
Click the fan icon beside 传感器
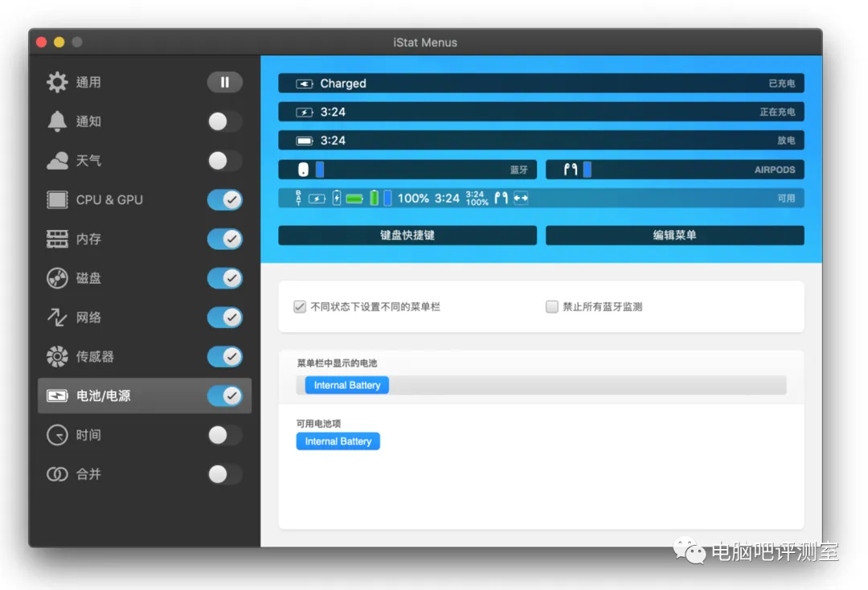(57, 356)
